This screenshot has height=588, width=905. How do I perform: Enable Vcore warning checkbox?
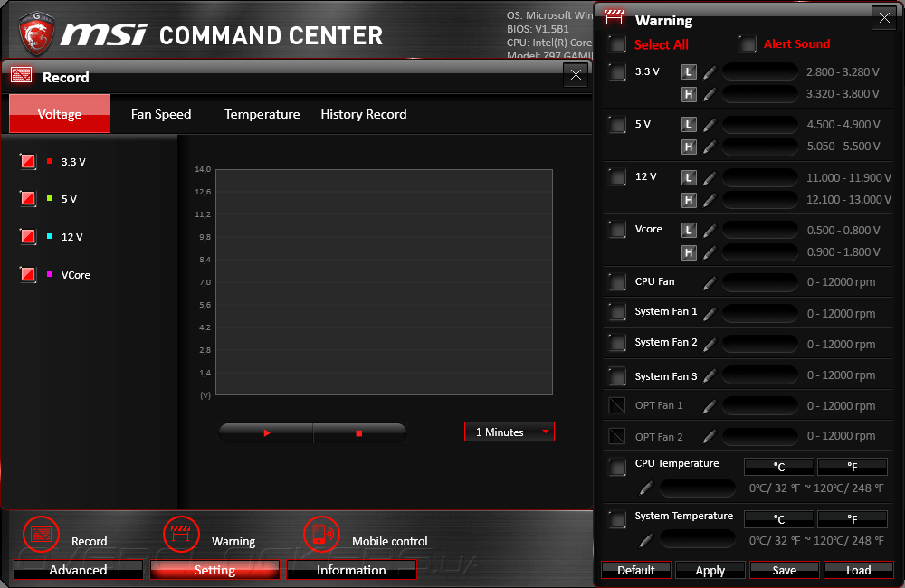click(x=617, y=230)
